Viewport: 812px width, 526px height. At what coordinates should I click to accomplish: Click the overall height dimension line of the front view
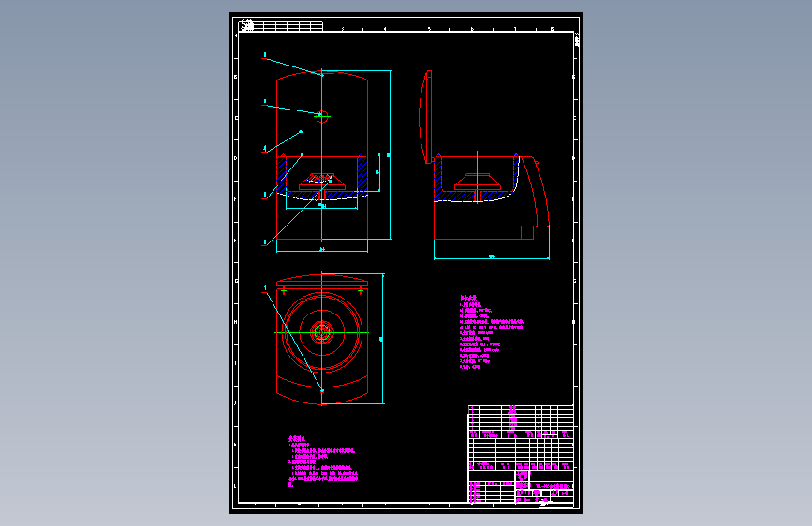[x=390, y=154]
